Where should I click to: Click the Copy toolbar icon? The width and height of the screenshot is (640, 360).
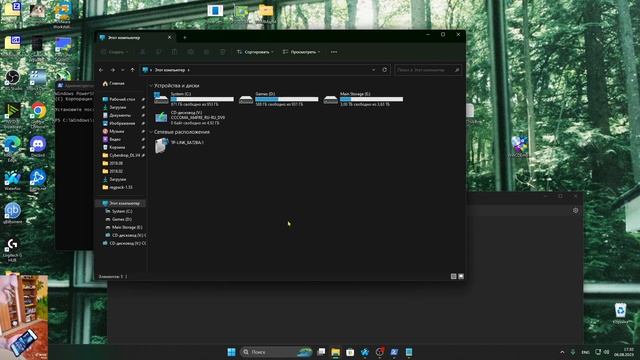[158, 52]
